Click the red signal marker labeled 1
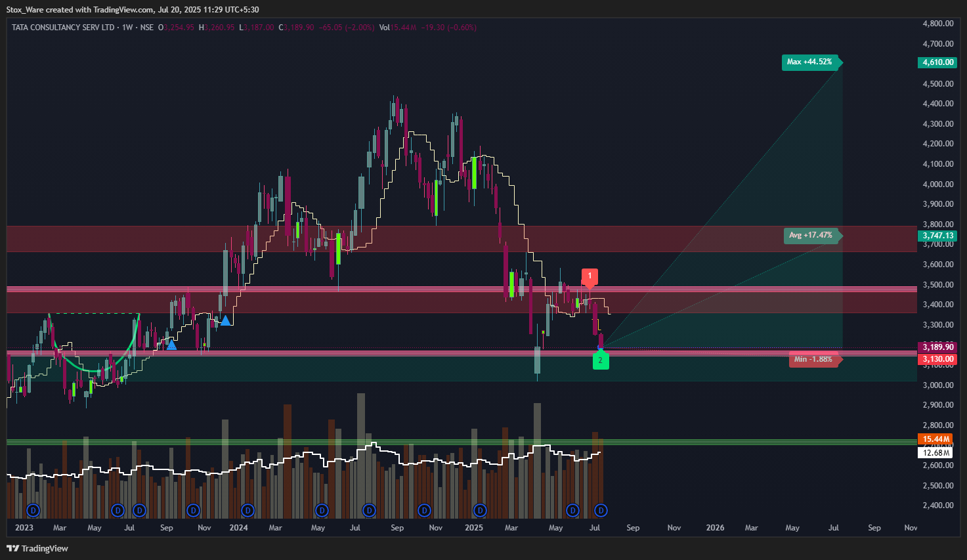 coord(590,278)
